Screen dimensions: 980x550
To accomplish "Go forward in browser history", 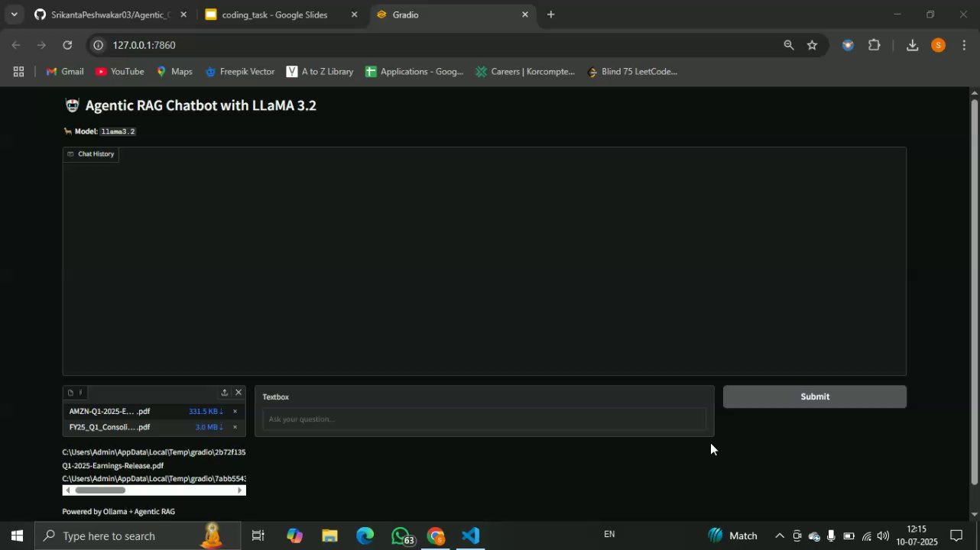I will pyautogui.click(x=41, y=45).
